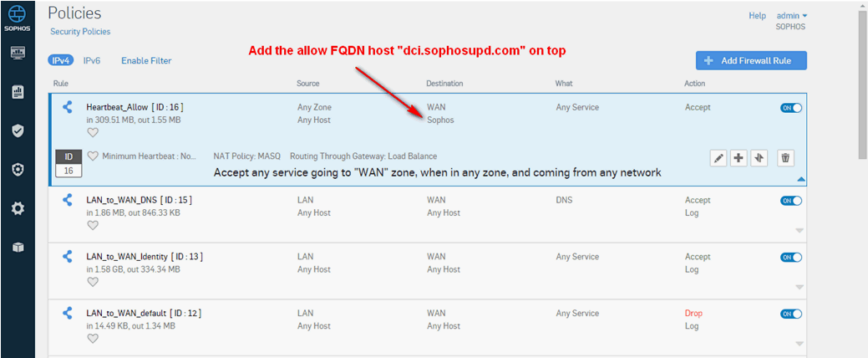Click Routing Through Gateway: Load Balance text
Screen dimensions: 868x358
tap(363, 156)
